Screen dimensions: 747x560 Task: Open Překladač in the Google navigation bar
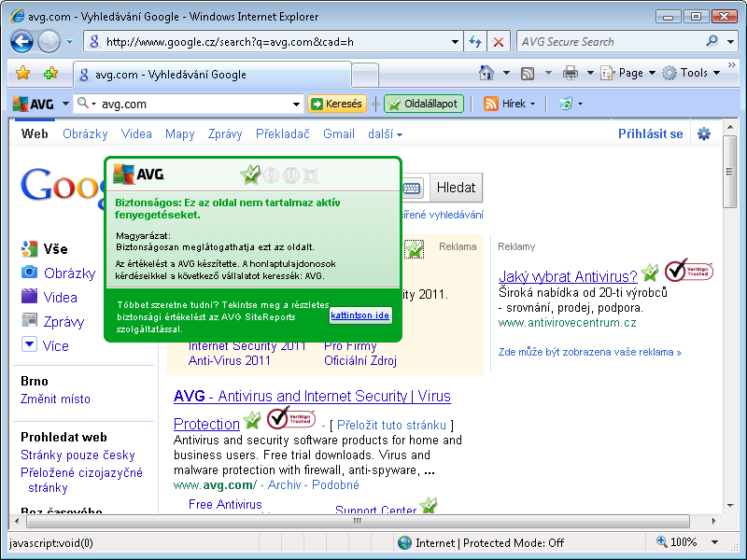tap(283, 133)
